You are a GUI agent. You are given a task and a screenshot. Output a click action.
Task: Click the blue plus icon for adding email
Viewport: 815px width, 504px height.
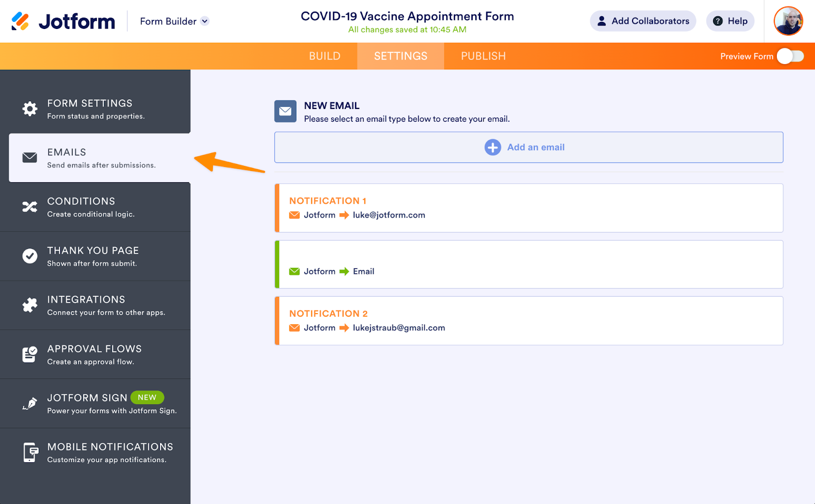pyautogui.click(x=493, y=148)
